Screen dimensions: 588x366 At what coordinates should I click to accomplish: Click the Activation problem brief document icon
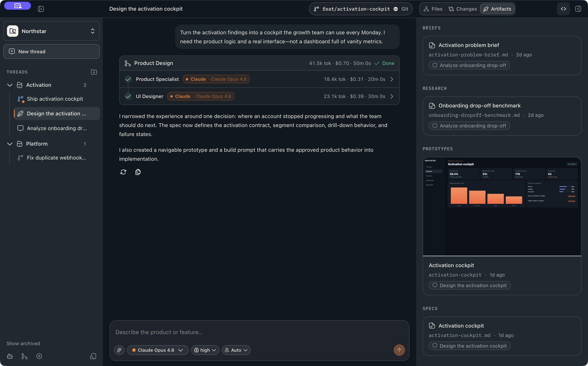coord(432,45)
